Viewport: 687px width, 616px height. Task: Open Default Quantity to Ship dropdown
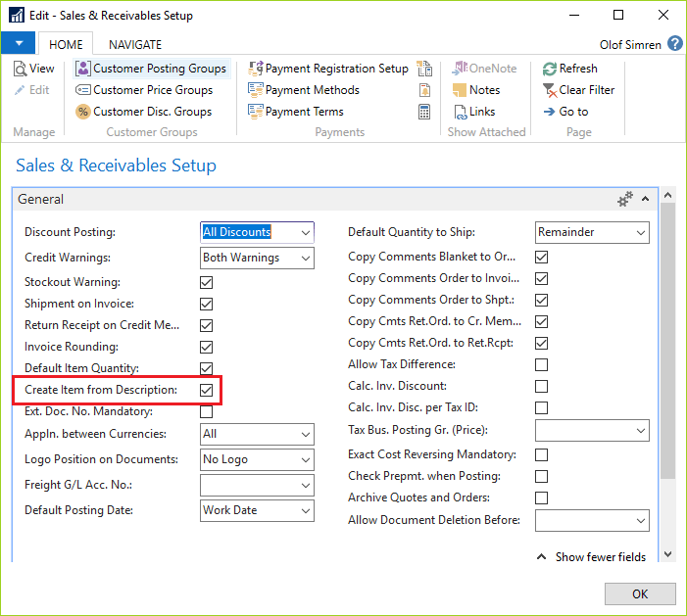pos(641,232)
